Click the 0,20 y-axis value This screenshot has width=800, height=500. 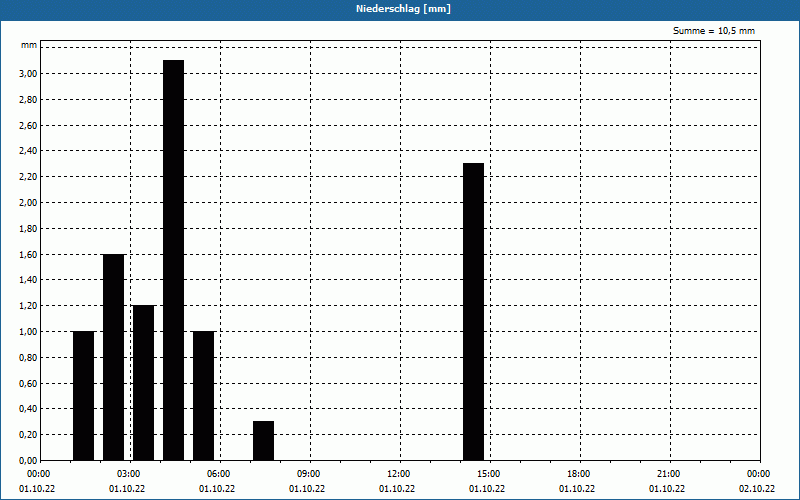(28, 435)
